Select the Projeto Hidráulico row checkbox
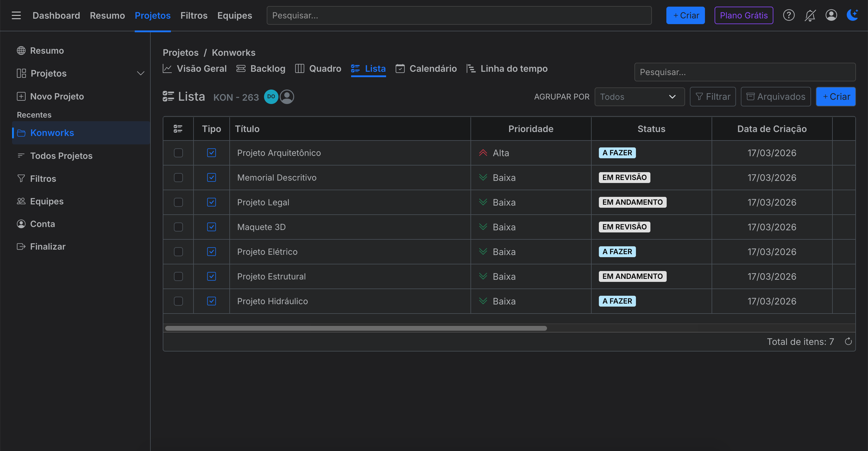This screenshot has width=868, height=451. pyautogui.click(x=178, y=301)
